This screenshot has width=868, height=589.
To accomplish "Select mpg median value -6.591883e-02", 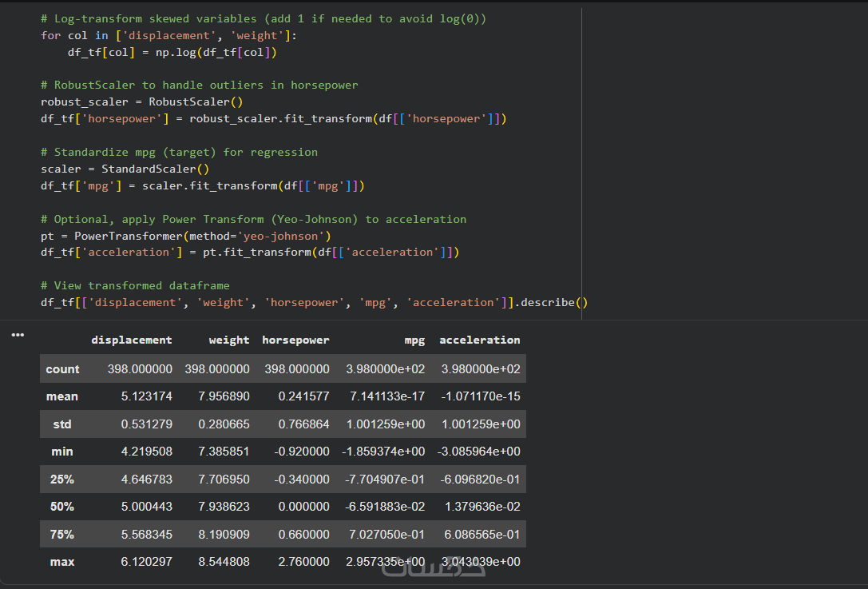I will pos(385,507).
